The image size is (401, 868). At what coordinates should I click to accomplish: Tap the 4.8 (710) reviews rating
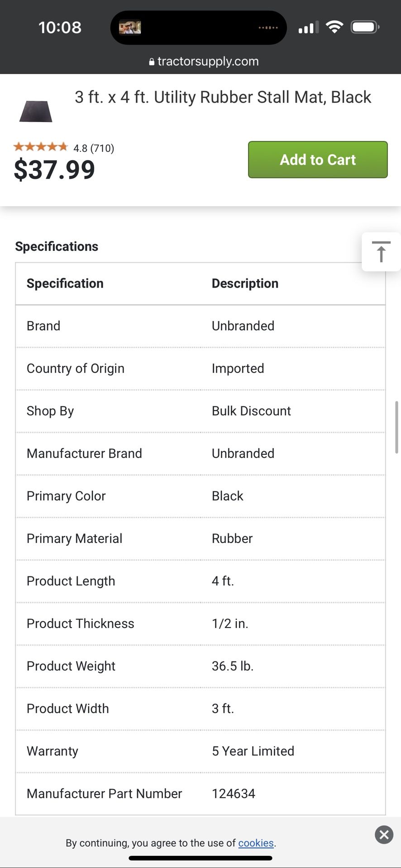pos(93,148)
